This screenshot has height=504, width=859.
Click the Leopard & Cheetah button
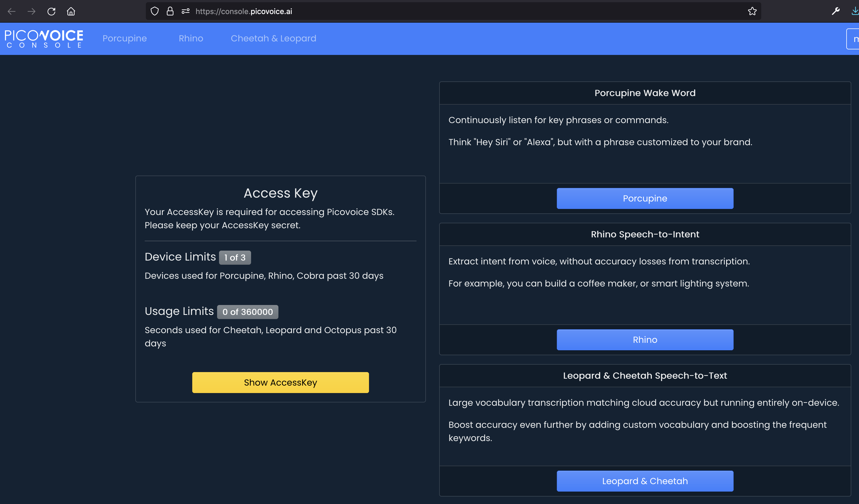645,481
